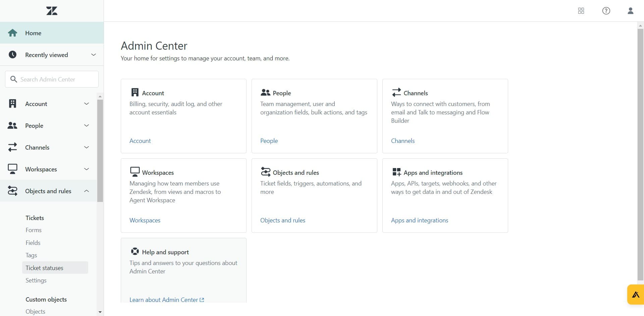Expand the People sidebar section chevron

pos(87,125)
